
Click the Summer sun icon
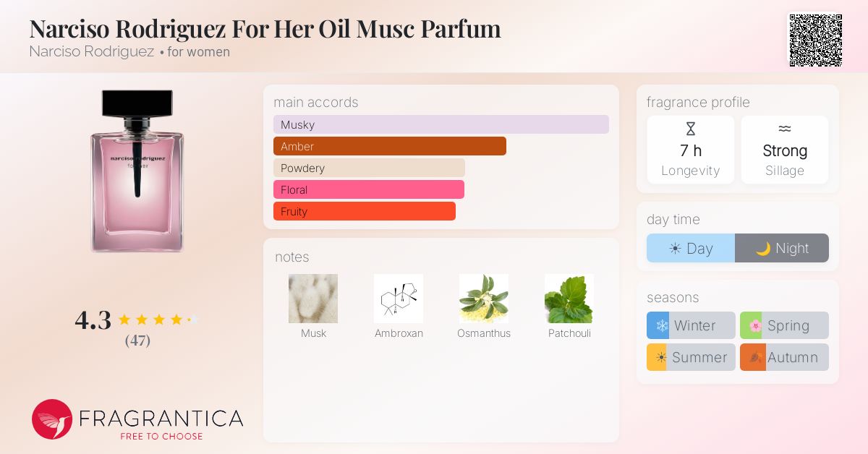coord(660,357)
